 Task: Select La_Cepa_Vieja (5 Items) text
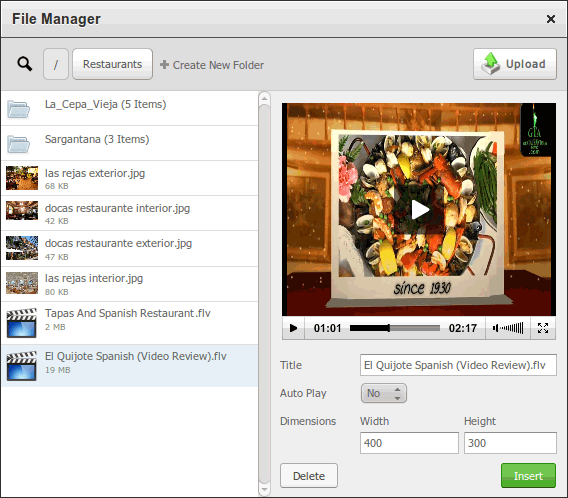point(105,104)
